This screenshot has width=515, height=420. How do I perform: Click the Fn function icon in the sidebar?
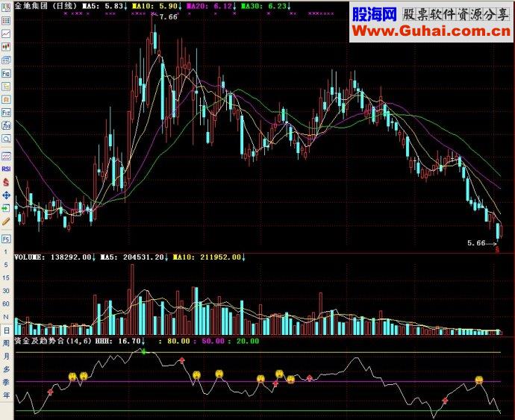click(x=6, y=113)
